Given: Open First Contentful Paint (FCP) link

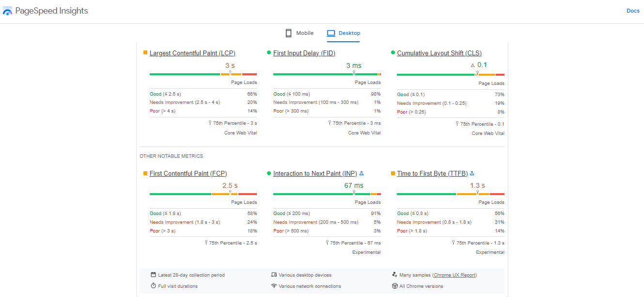Looking at the screenshot, I should point(188,173).
